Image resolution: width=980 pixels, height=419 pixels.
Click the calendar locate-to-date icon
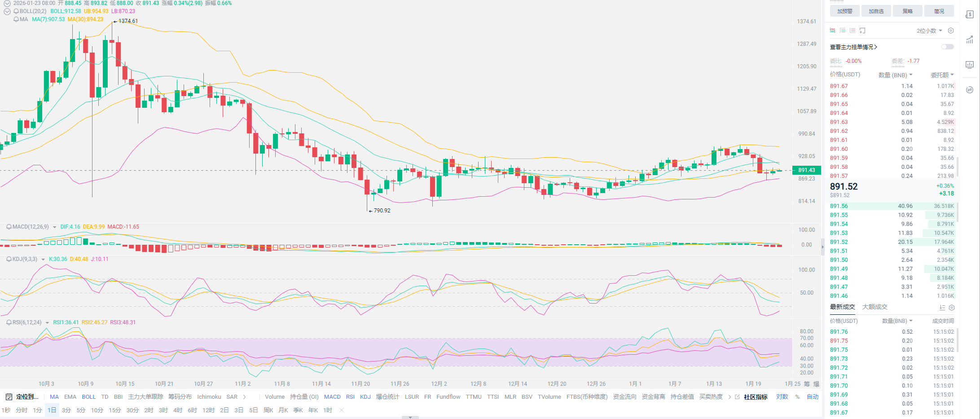click(9, 397)
